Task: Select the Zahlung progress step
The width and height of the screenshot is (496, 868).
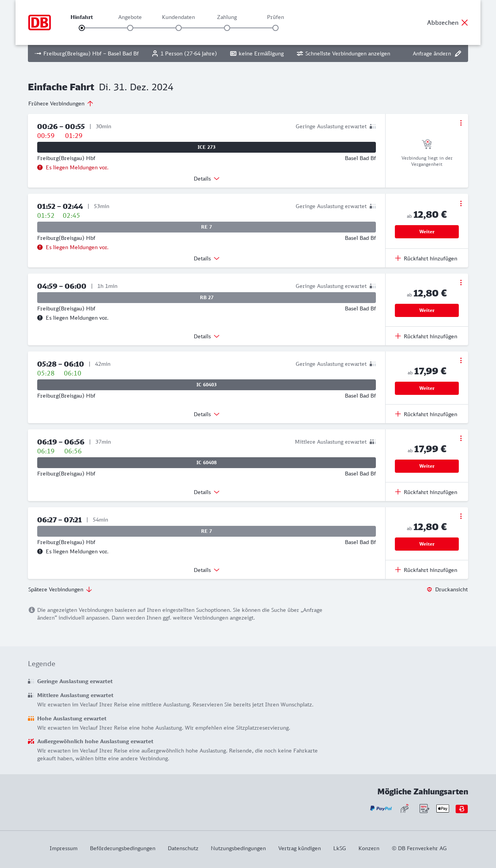Action: [227, 28]
